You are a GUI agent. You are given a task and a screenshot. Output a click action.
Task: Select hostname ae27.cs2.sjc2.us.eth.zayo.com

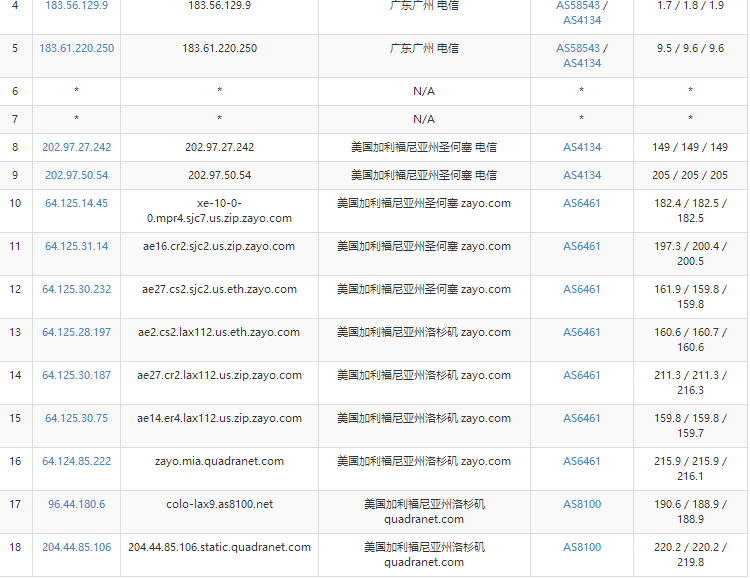coord(220,289)
